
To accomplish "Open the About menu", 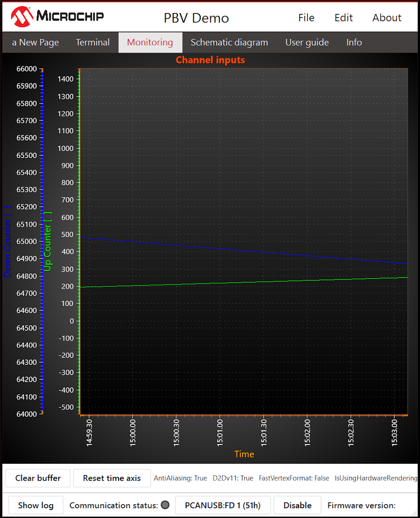I will click(x=386, y=18).
